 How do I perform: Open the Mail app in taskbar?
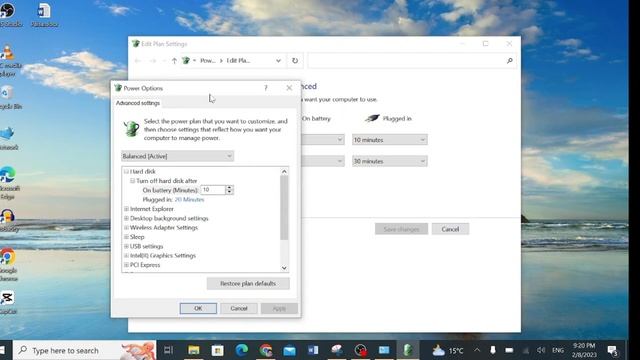tap(289, 350)
